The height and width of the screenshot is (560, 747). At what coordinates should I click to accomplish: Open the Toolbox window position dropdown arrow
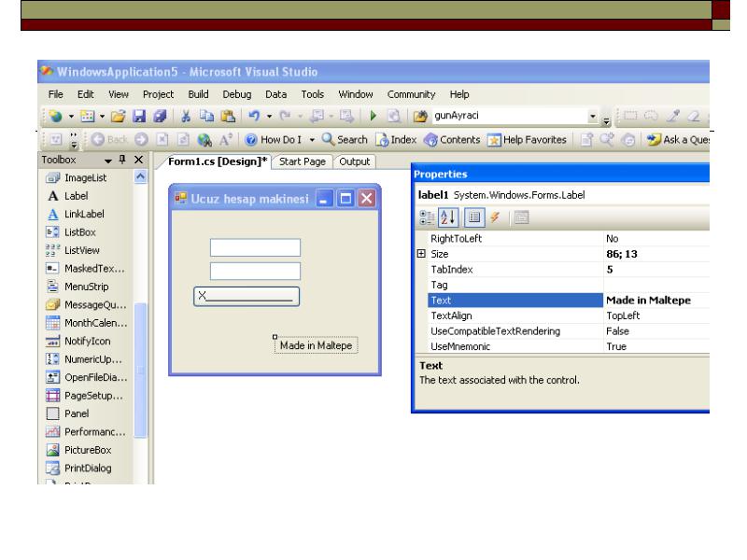pyautogui.click(x=108, y=161)
